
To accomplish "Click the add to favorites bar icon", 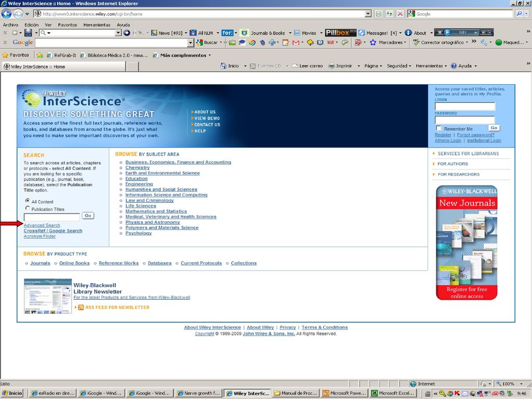I will [x=40, y=55].
